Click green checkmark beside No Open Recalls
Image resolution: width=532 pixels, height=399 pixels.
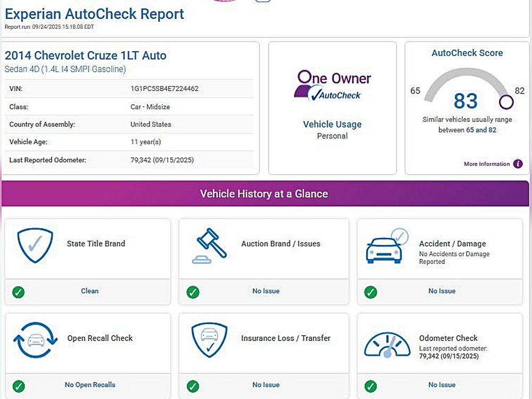(19, 386)
